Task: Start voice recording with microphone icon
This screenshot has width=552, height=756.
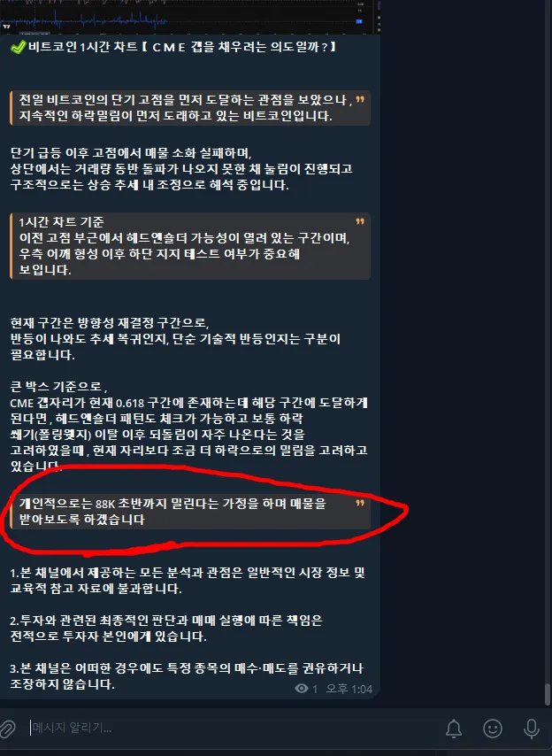Action: tap(532, 728)
